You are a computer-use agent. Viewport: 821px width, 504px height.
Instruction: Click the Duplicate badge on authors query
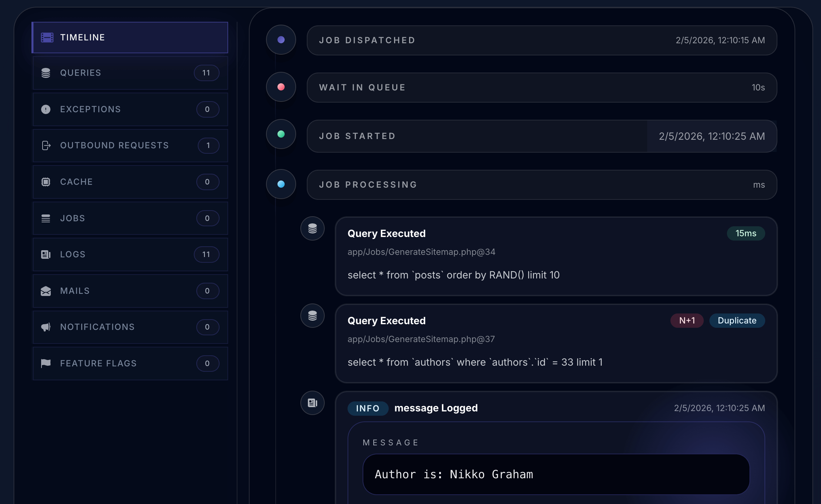[737, 321]
